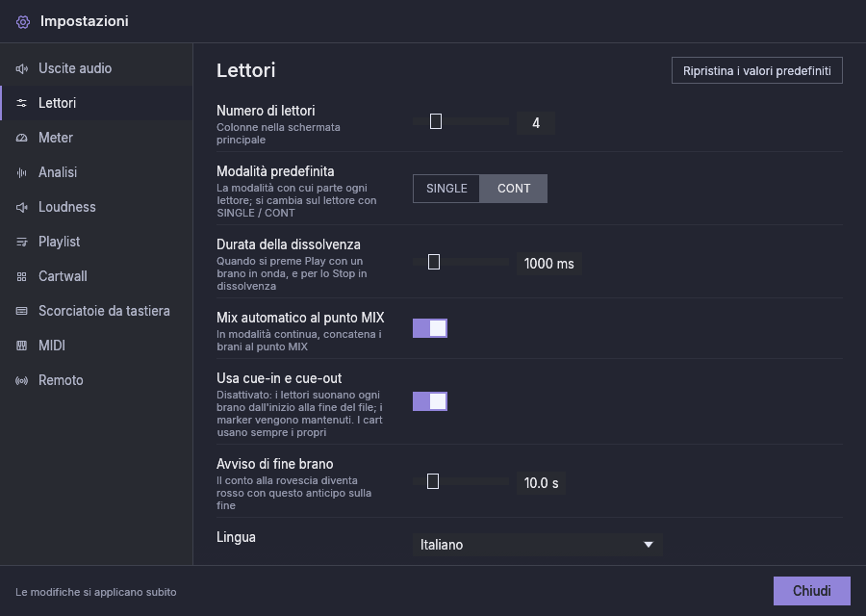Click the 'Lingua' setting label

click(236, 537)
